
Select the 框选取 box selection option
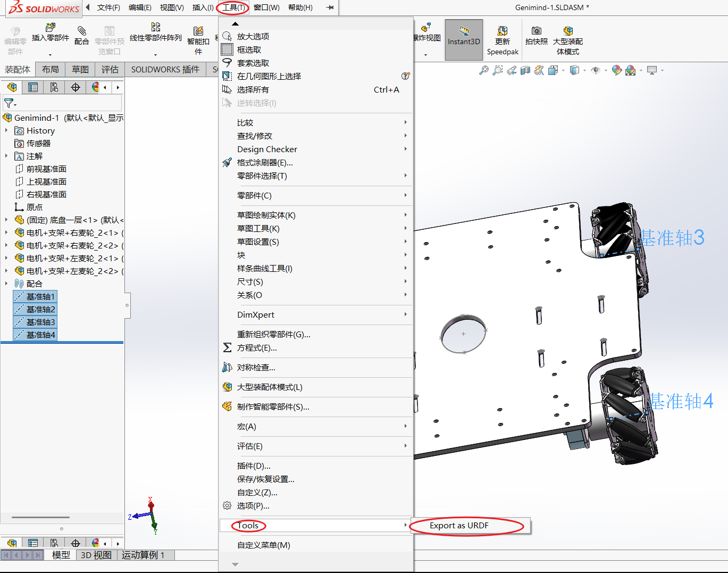(249, 49)
